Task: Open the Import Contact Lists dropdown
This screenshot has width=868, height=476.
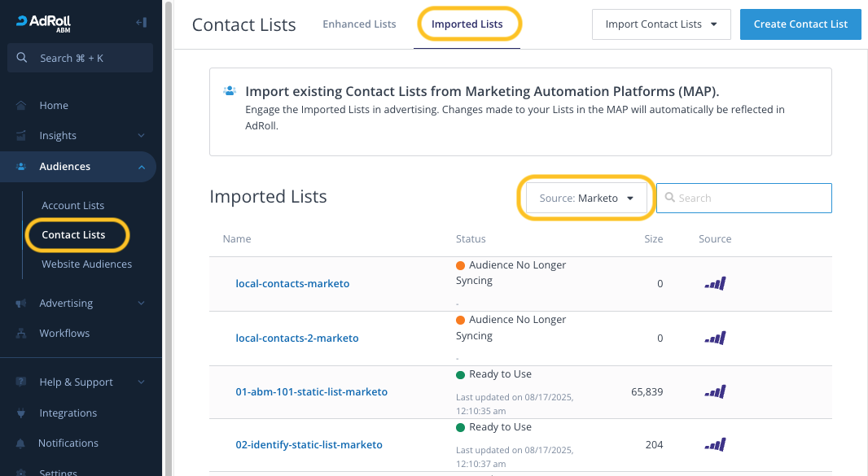Action: tap(660, 24)
